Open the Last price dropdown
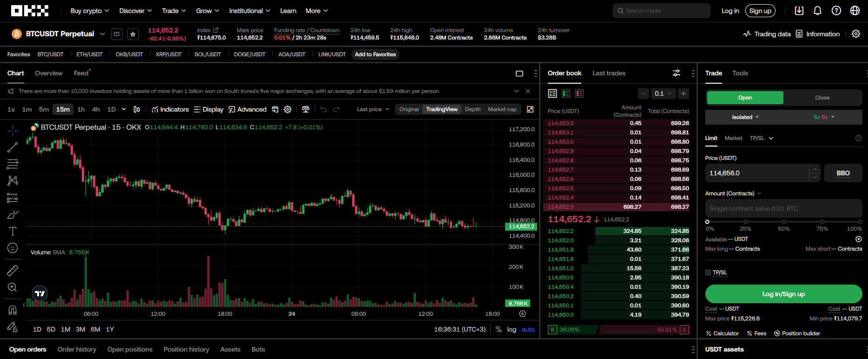Image resolution: width=868 pixels, height=359 pixels. click(x=373, y=109)
